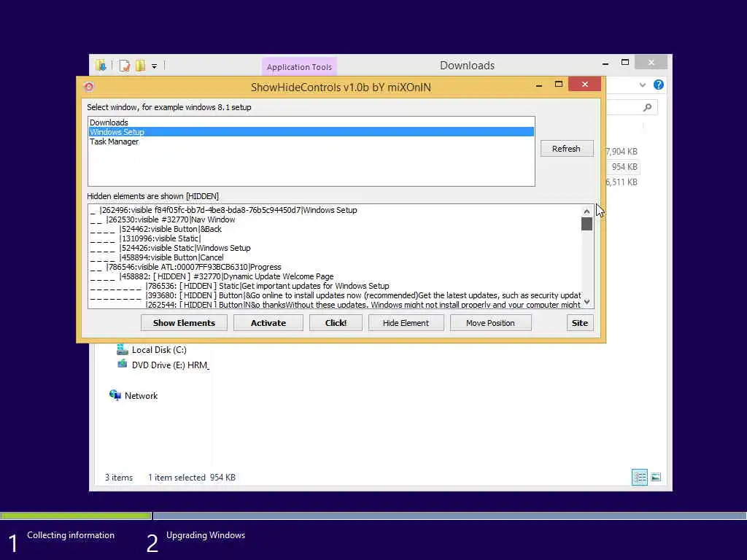Click the Downloads folder icon in Explorer title bar
Viewport: 747px width, 560px height.
click(101, 66)
